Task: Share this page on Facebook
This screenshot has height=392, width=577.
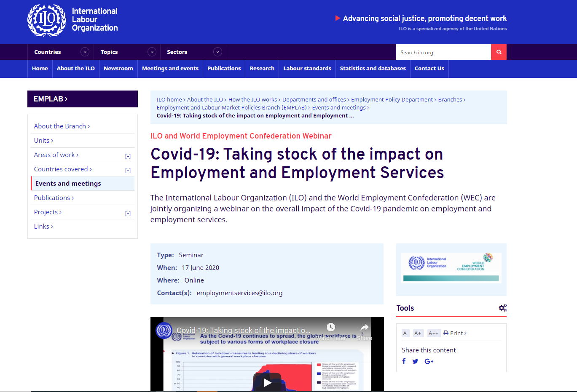Action: coord(404,361)
